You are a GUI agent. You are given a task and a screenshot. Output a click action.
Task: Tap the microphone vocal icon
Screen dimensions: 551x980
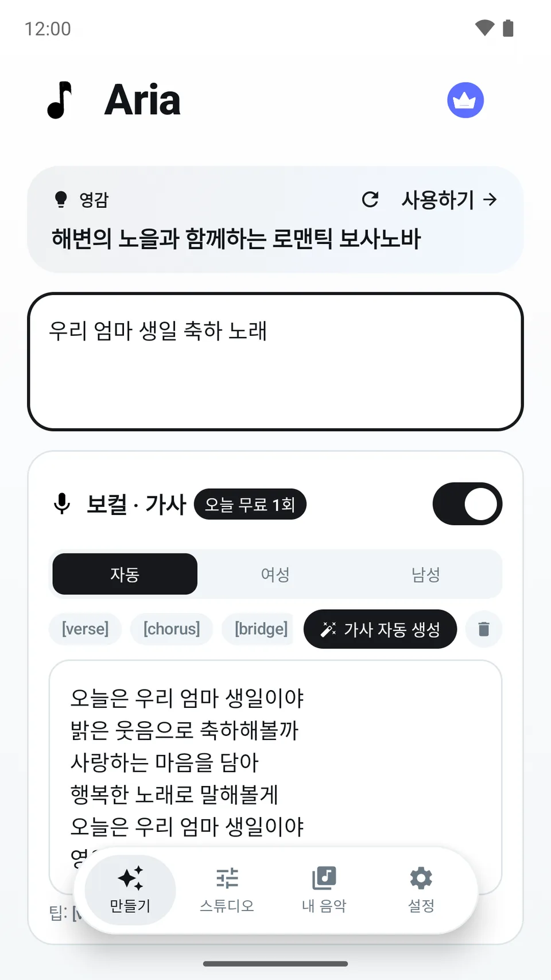coord(62,504)
